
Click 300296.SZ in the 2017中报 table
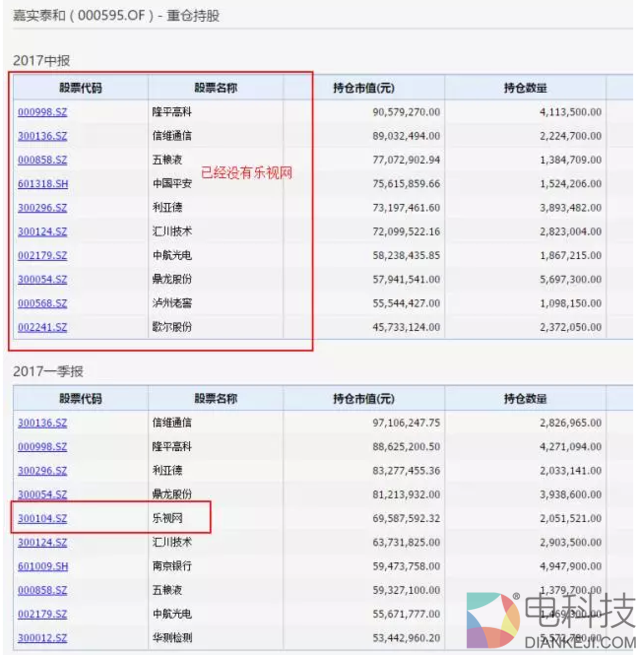click(42, 208)
